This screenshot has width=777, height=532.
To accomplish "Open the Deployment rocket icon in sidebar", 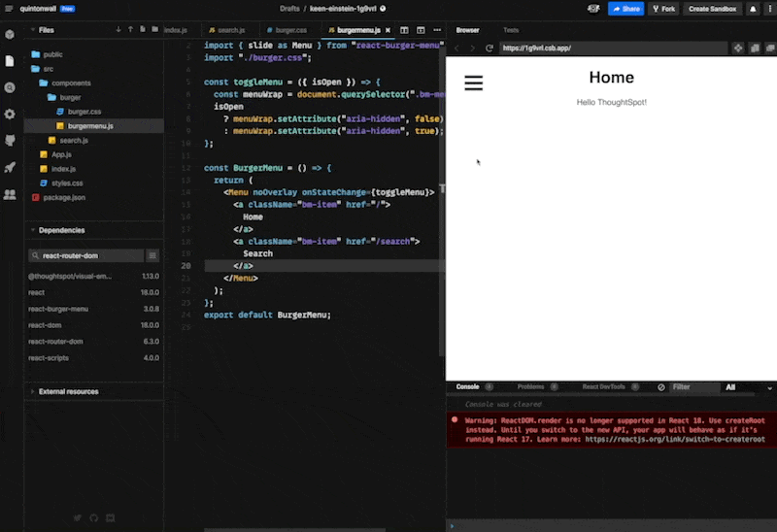I will (x=10, y=167).
